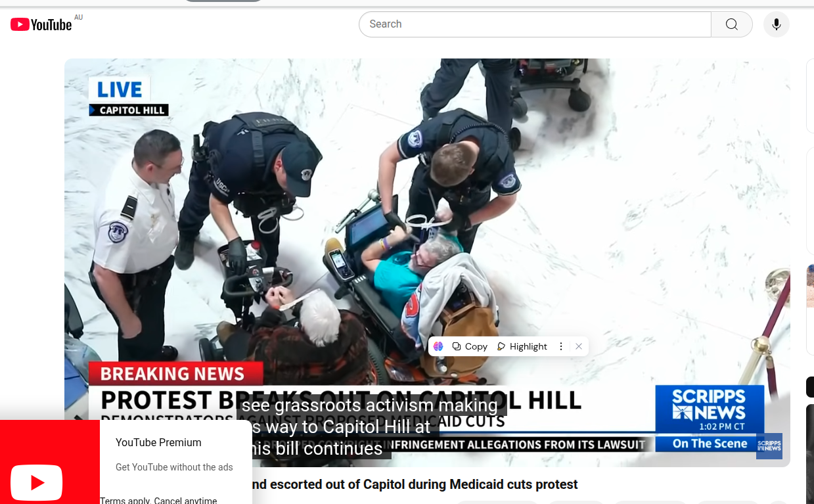Click the 'Terms apply. Cancel anytime' text
Image resolution: width=814 pixels, height=504 pixels.
tap(158, 500)
